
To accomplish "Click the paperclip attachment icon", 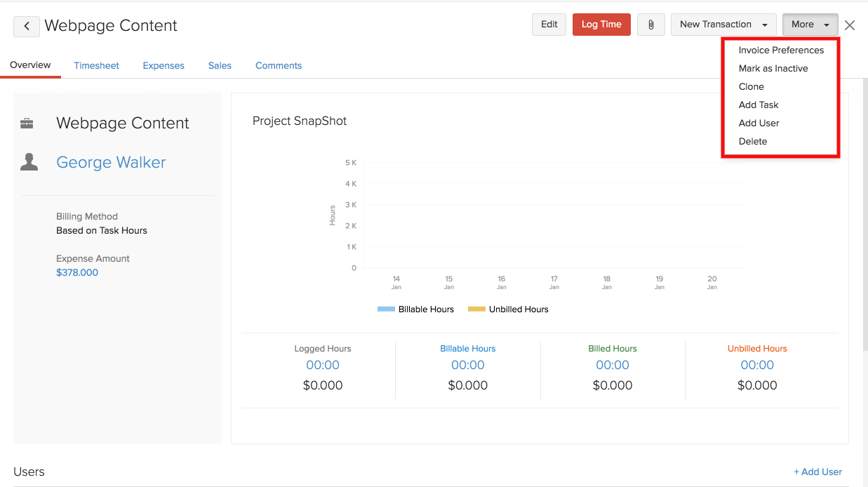I will (x=650, y=25).
